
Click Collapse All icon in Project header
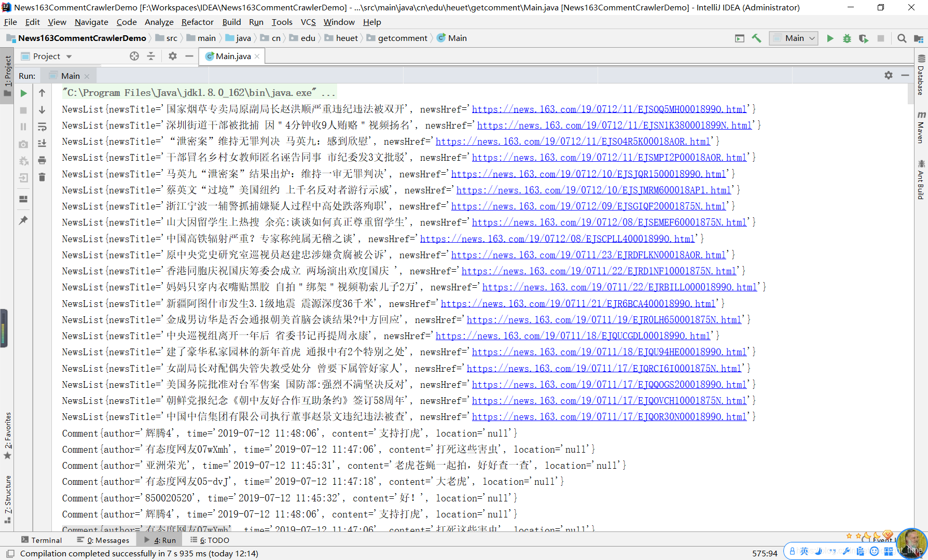coord(151,56)
